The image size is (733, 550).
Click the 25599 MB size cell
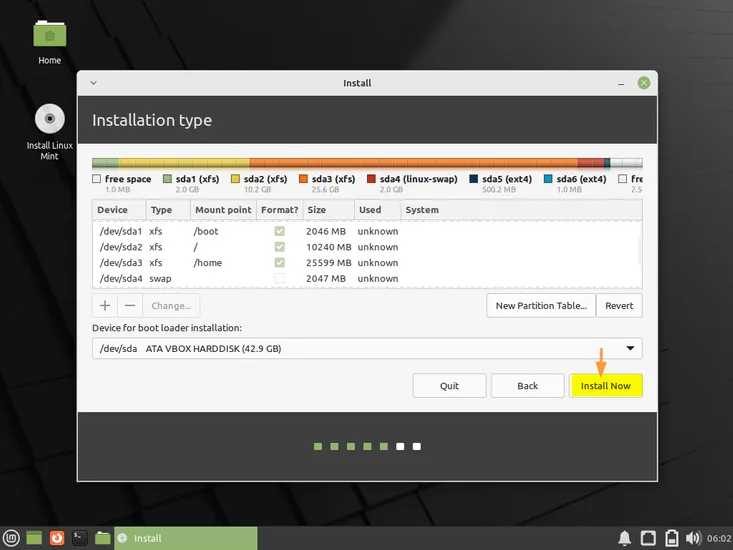329,263
